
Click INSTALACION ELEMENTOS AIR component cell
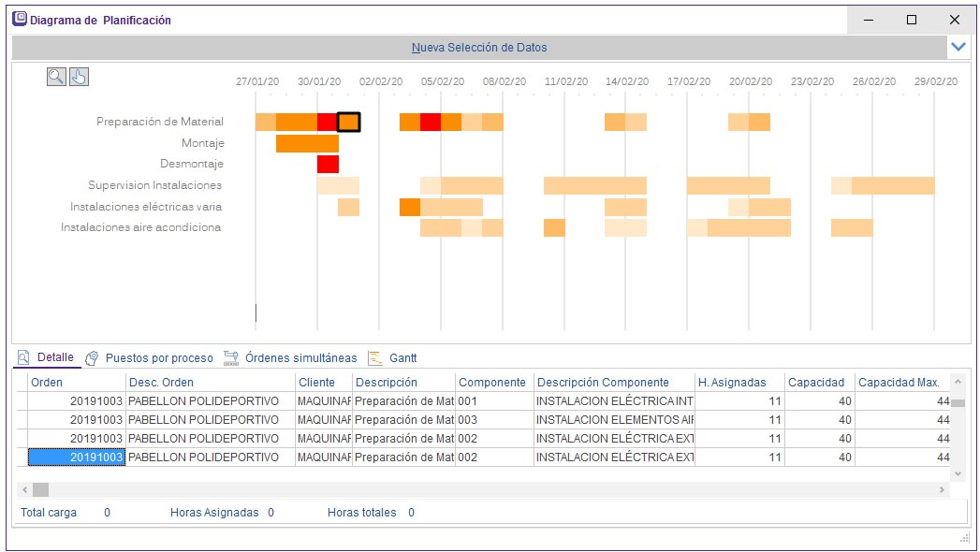click(x=614, y=420)
